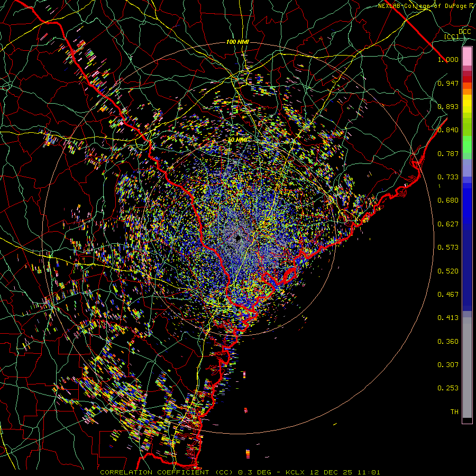
Task: Select the 0.680 legend value
Action: [x=448, y=200]
